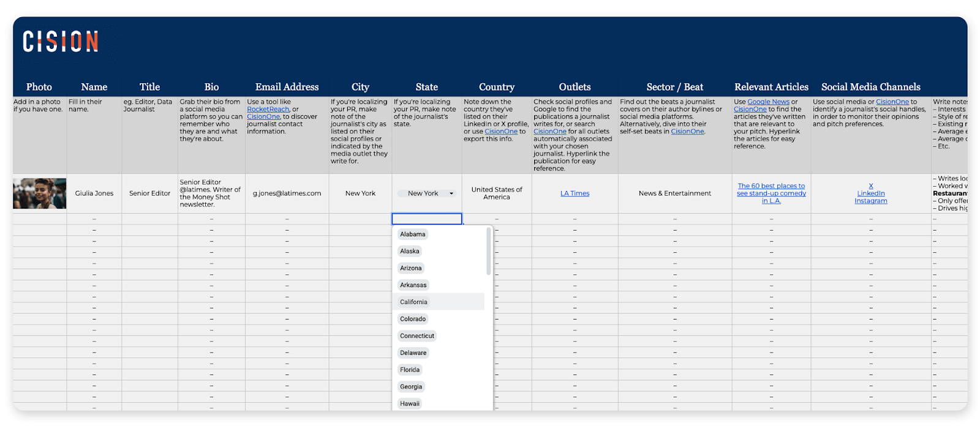The height and width of the screenshot is (429, 980).
Task: Open the RocketReach link
Action: (268, 110)
